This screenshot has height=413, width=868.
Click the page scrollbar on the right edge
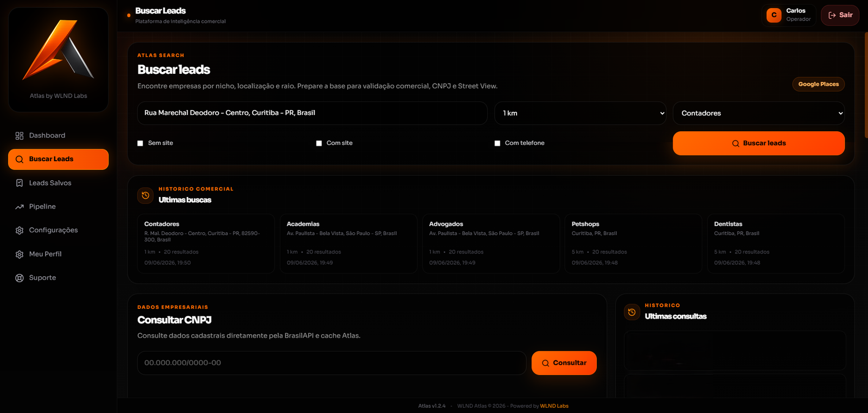866,84
